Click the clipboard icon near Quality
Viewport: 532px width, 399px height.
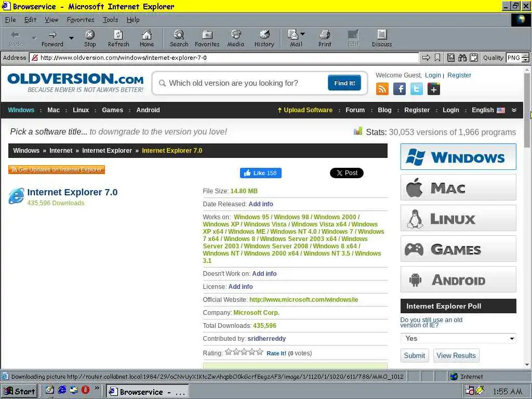coord(474,58)
